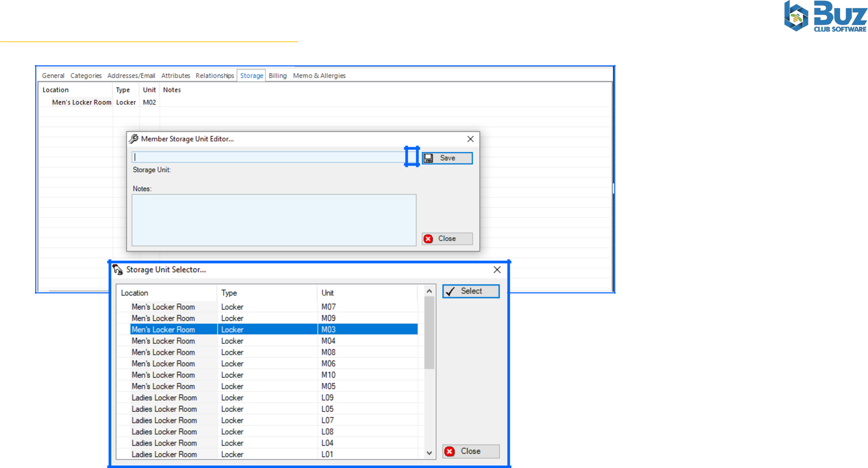Switch to the Billing tab
Viewport: 868px width, 468px height.
click(277, 76)
